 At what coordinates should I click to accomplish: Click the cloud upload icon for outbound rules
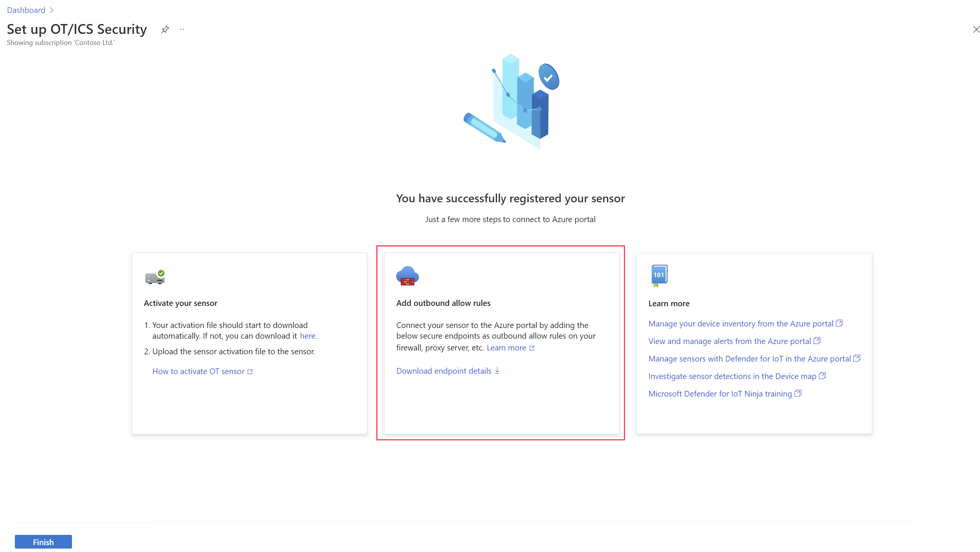[407, 277]
